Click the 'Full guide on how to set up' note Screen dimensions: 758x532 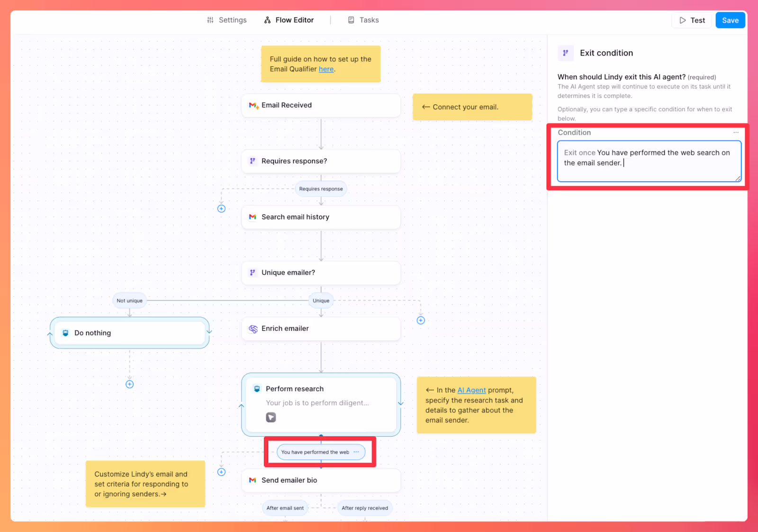coord(321,64)
